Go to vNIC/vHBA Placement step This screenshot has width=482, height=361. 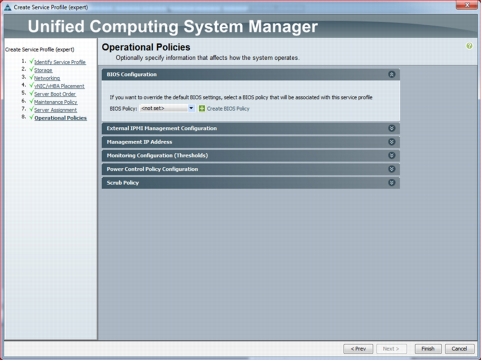pos(59,86)
